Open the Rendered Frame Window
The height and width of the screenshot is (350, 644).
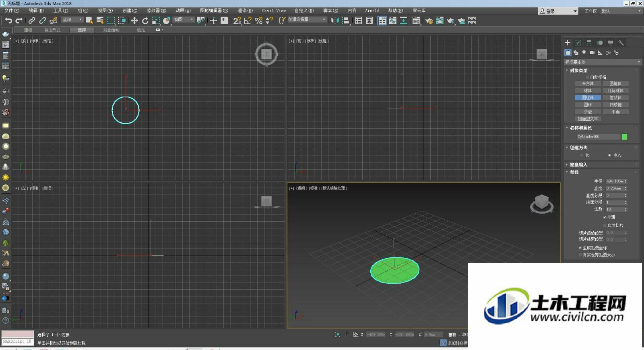440,21
